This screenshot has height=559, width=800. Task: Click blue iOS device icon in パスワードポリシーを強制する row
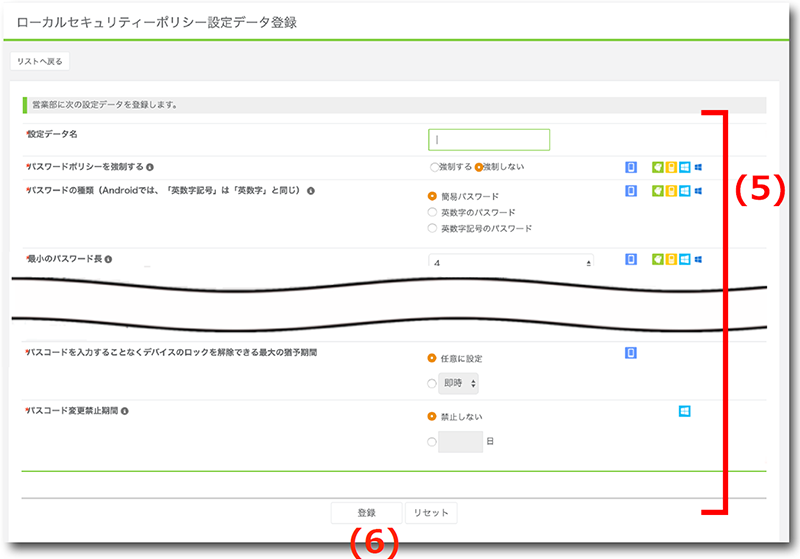631,167
